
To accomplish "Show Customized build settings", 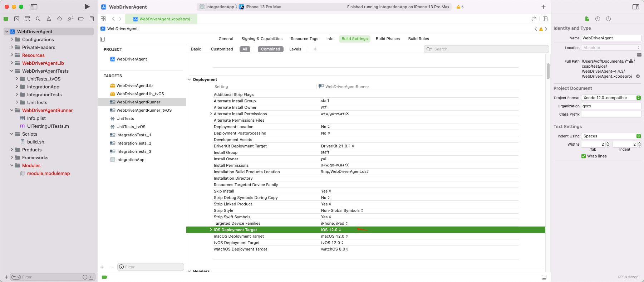I will click(222, 49).
